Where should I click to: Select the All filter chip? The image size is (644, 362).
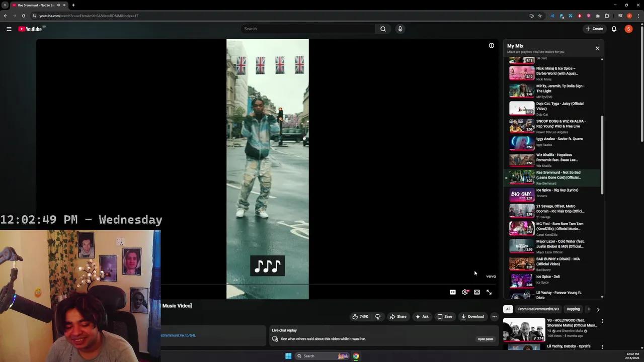click(508, 309)
